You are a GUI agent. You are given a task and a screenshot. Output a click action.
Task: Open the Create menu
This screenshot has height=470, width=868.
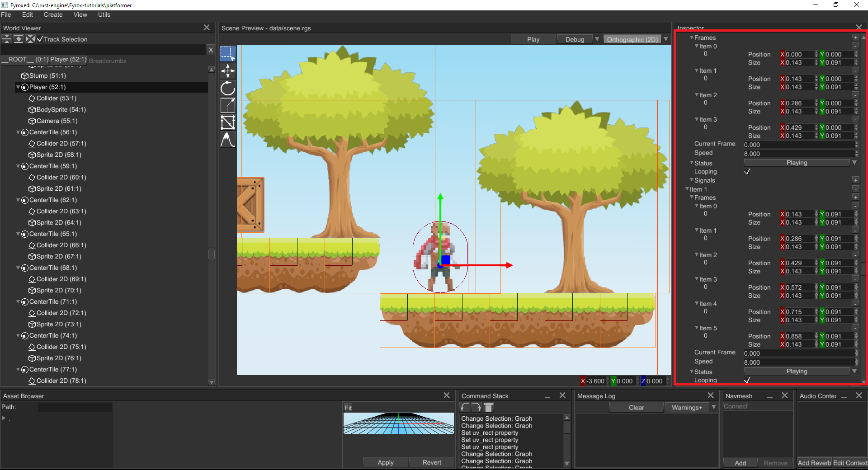(x=53, y=14)
